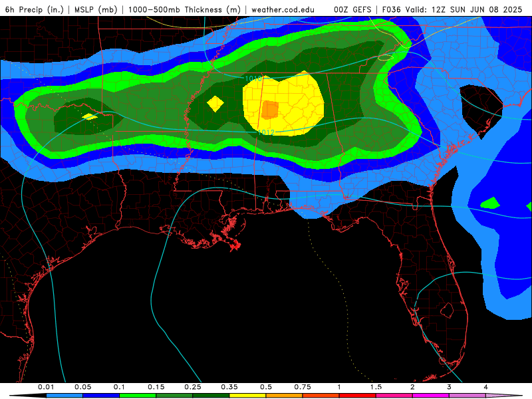Click the "1000-500mb Thickness (m)" label

click(x=184, y=9)
